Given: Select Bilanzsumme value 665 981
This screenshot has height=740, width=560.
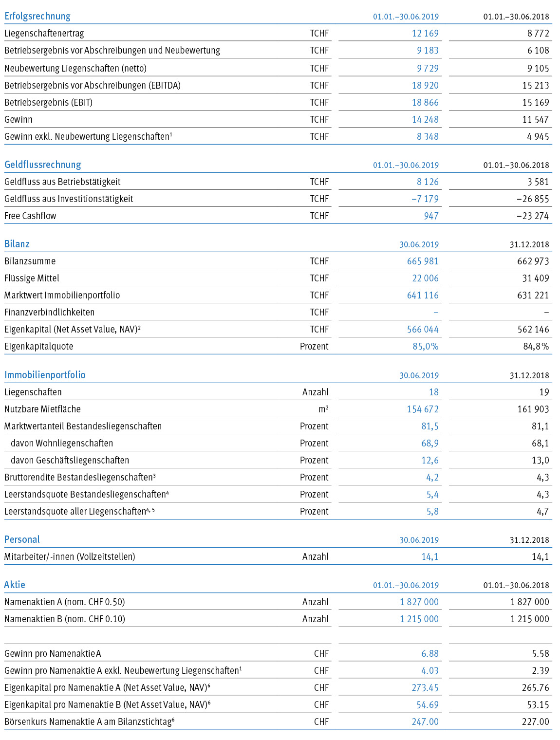Looking at the screenshot, I should pos(423,261).
